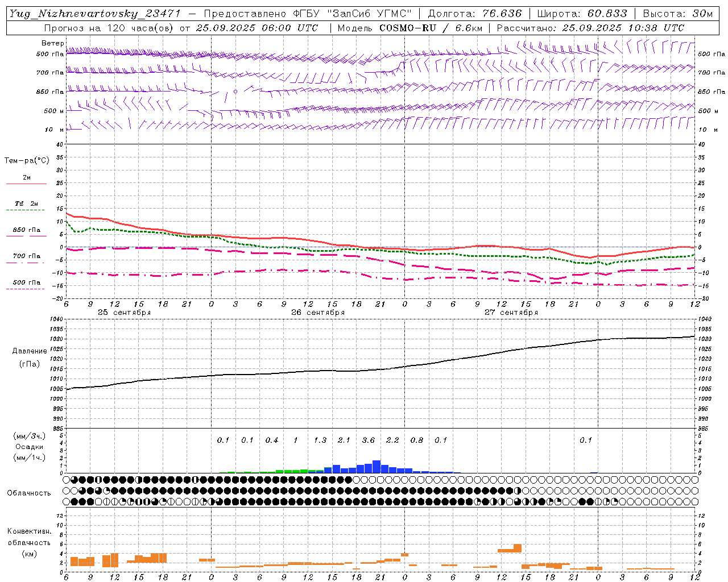Select the precipitation value 0.8
The height and width of the screenshot is (582, 728).
click(417, 440)
